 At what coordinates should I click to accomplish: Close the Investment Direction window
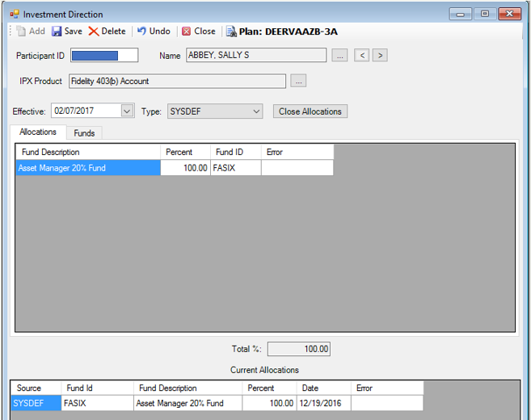(x=510, y=14)
